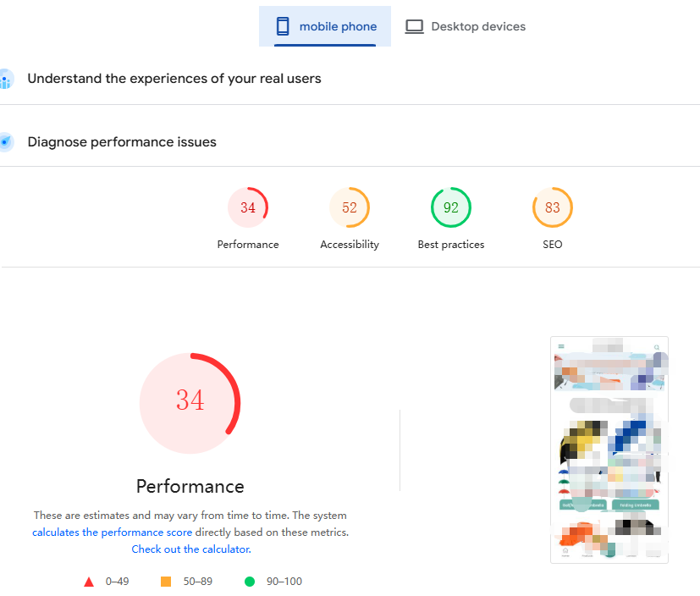The image size is (700, 596).
Task: Click the mobile phone icon
Action: pos(283,26)
